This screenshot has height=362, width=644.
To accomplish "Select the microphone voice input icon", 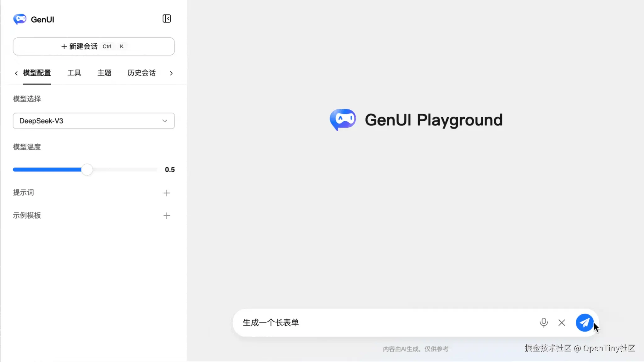I will (x=543, y=322).
